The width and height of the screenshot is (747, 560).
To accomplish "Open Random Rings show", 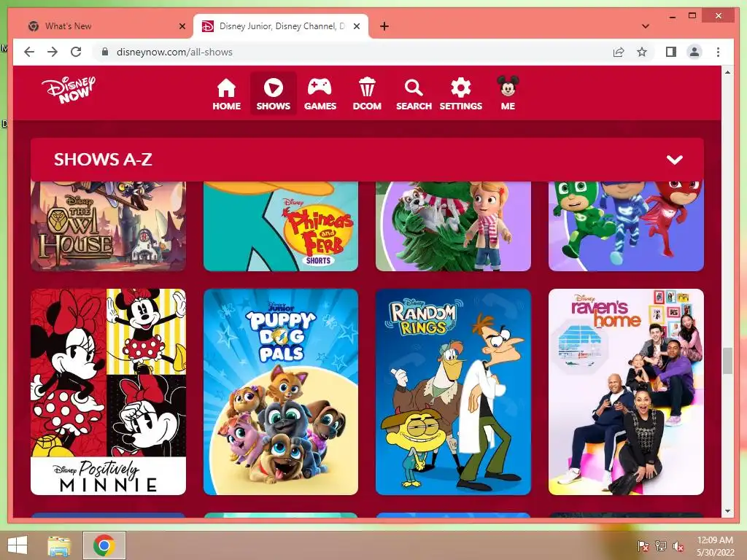I will tap(453, 392).
